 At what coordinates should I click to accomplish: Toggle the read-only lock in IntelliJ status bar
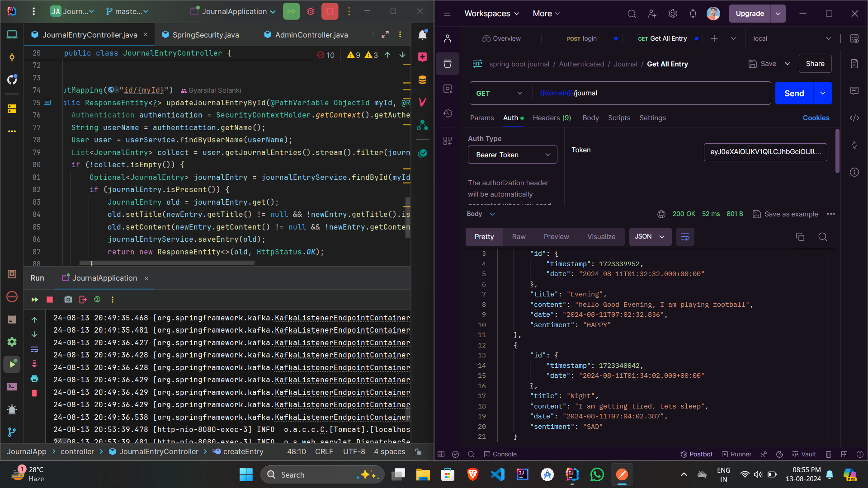tap(418, 451)
